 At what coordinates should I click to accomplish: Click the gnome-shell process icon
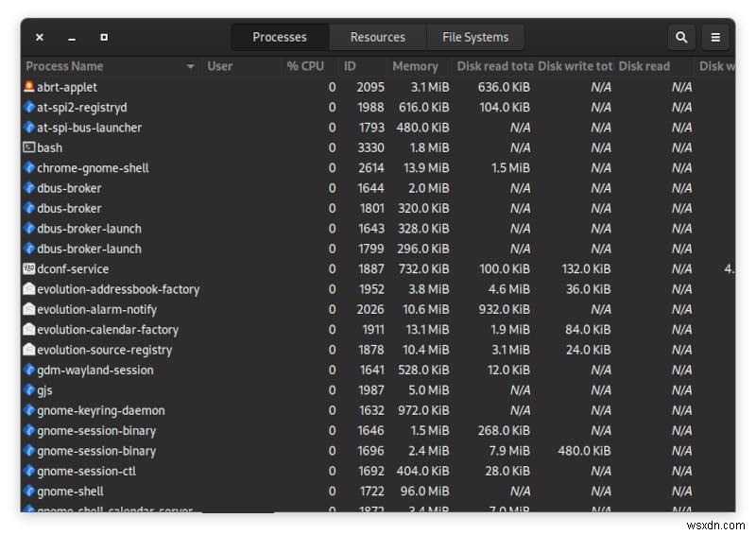[29, 492]
